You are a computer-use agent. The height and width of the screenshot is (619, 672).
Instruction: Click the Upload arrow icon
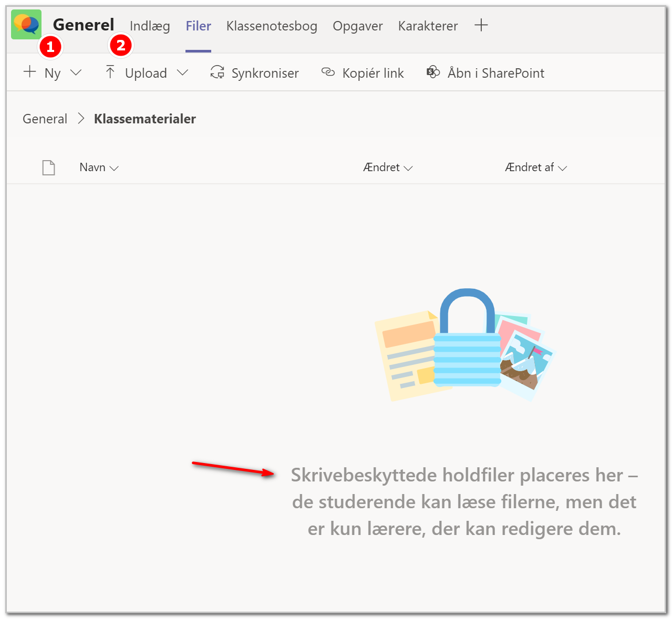[x=110, y=72]
